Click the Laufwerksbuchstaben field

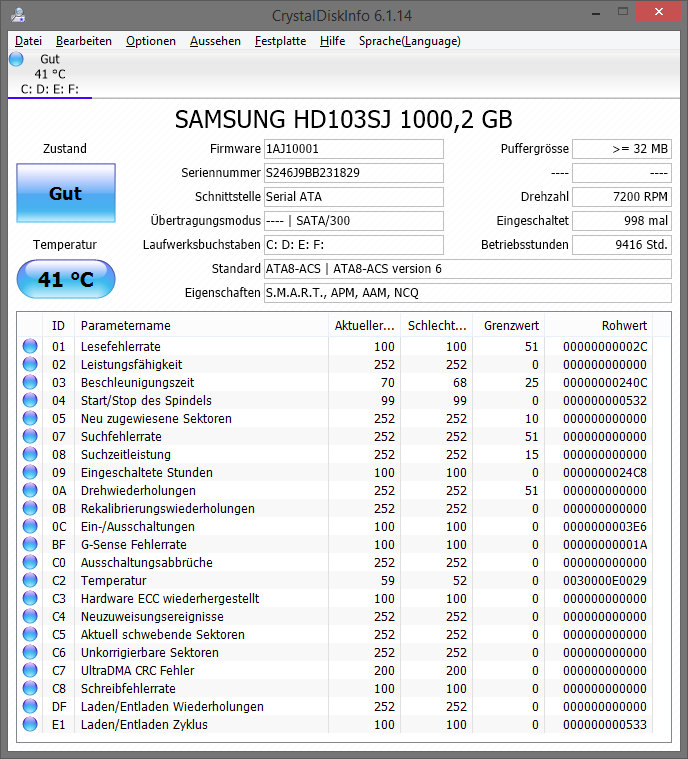(353, 244)
